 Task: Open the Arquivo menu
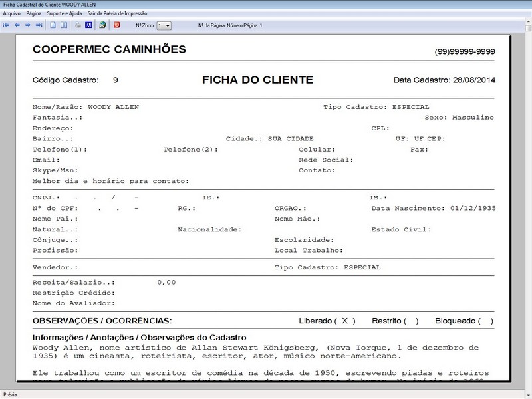tap(13, 12)
